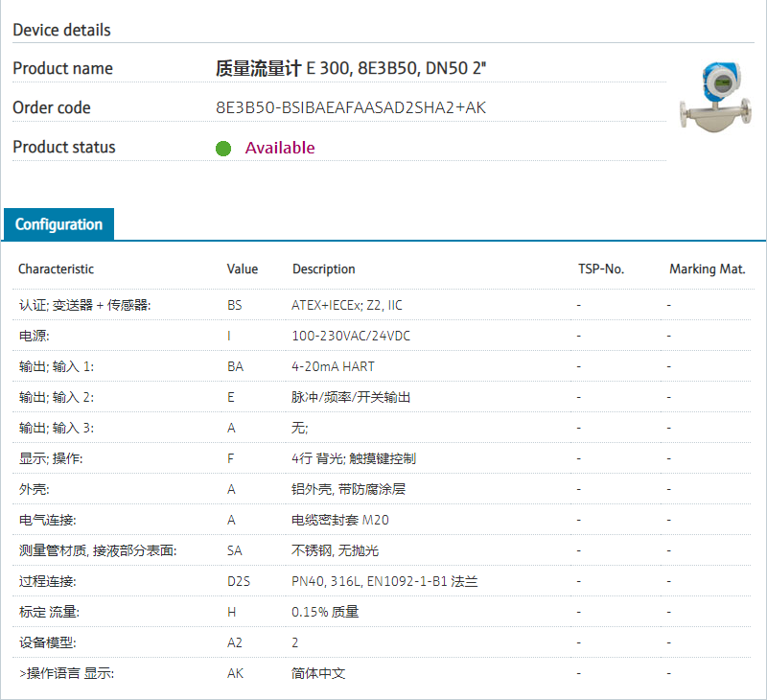Click the 0.15% calibration description cell

pyautogui.click(x=327, y=613)
